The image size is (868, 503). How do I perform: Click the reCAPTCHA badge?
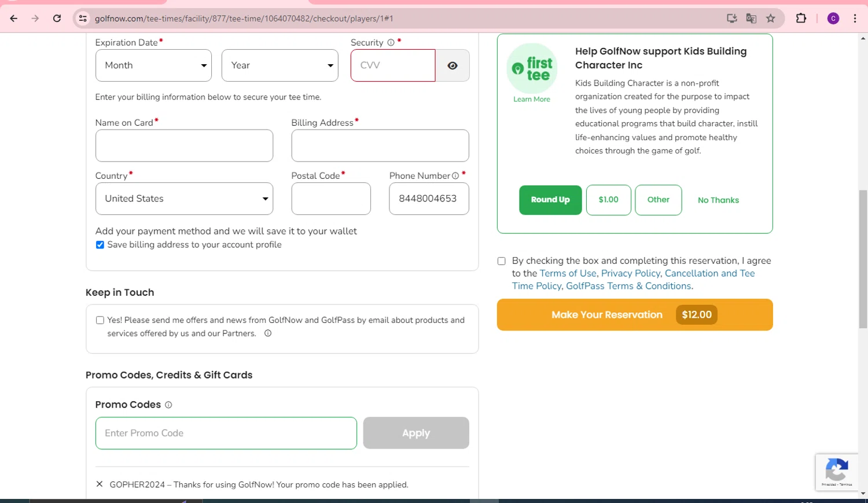[837, 472]
